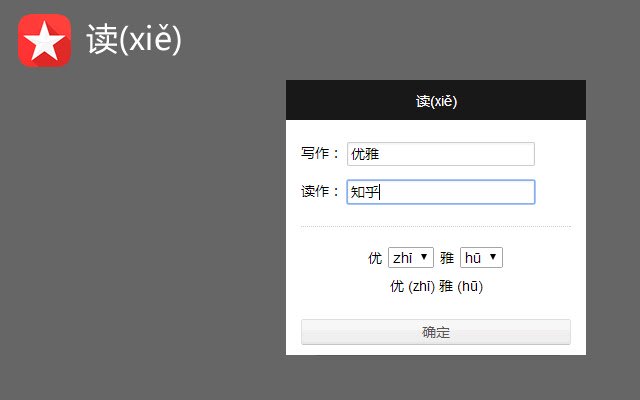Screen dimensions: 640x400
Task: Click the red star app logo
Action: [44, 40]
